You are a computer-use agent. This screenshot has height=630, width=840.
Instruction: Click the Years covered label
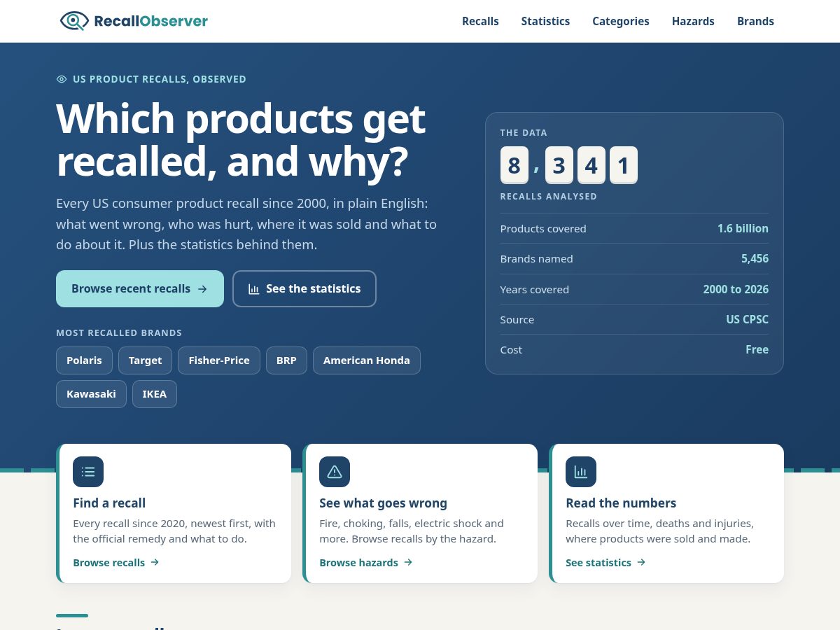tap(534, 289)
